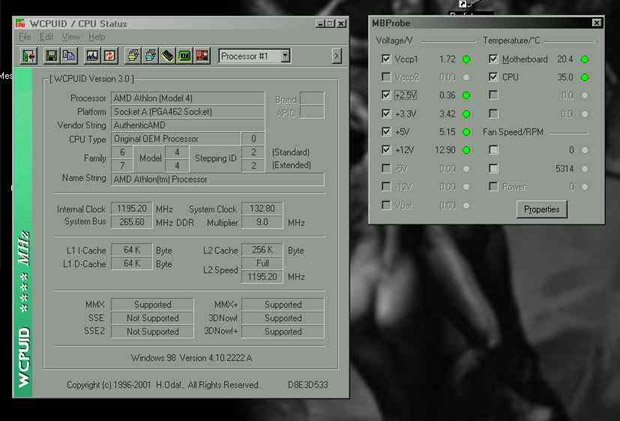This screenshot has height=421, width=620.
Task: Toggle the CPU temperature checkbox
Action: point(493,77)
